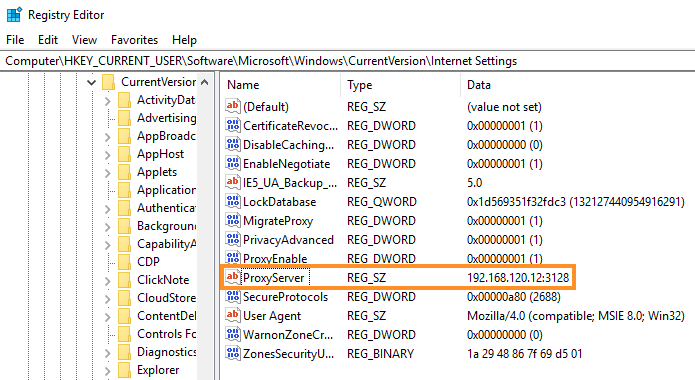Open the Favorites menu

click(x=134, y=40)
